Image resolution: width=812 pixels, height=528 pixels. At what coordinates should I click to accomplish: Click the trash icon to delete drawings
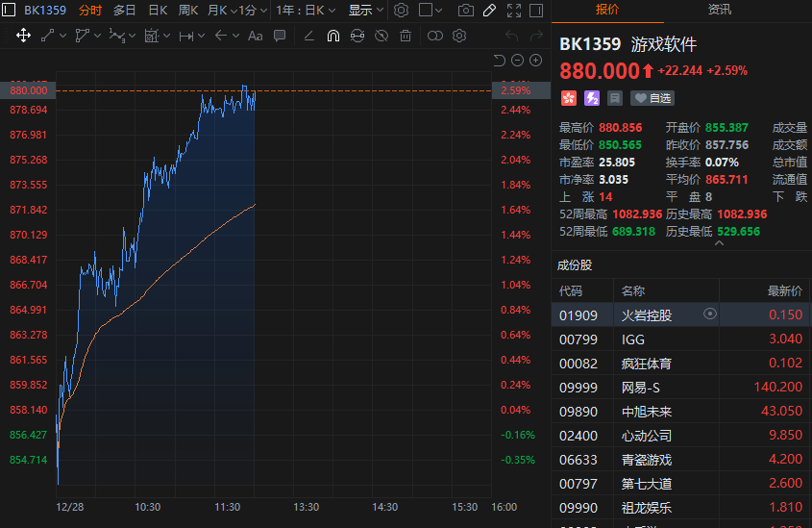(406, 36)
